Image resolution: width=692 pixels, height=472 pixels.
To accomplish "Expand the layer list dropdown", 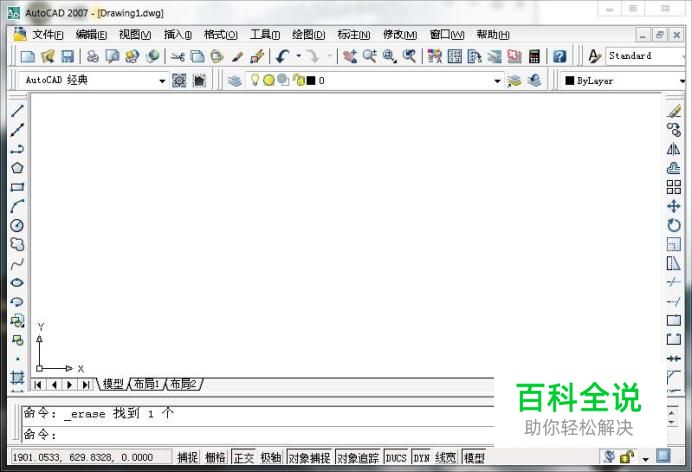I will [x=497, y=81].
